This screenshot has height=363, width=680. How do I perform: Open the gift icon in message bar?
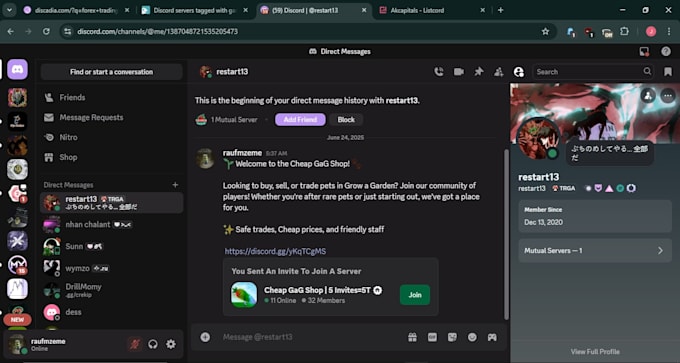coord(412,337)
